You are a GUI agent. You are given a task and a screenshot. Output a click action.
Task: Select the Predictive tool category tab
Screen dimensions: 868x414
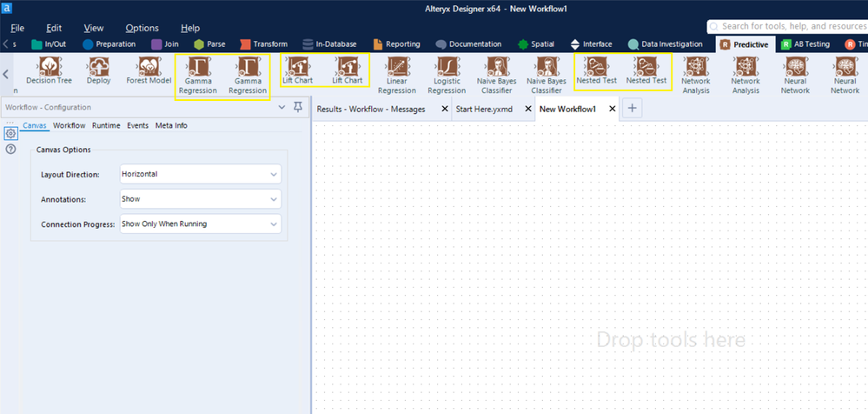coord(744,44)
